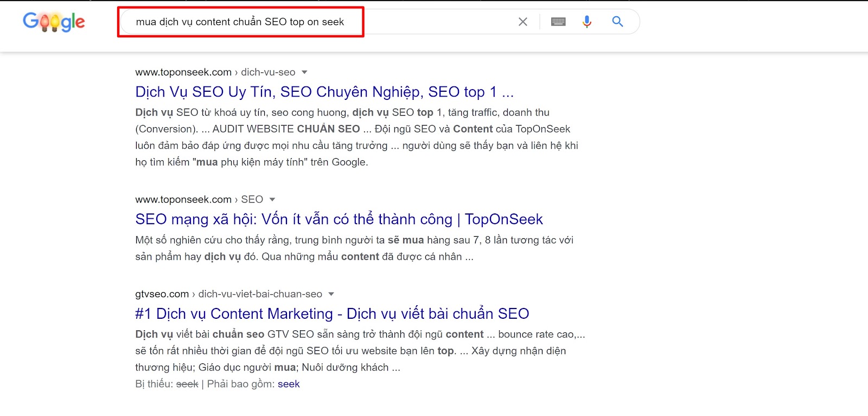
Task: Click the "seek" must-include link
Action: tap(289, 384)
